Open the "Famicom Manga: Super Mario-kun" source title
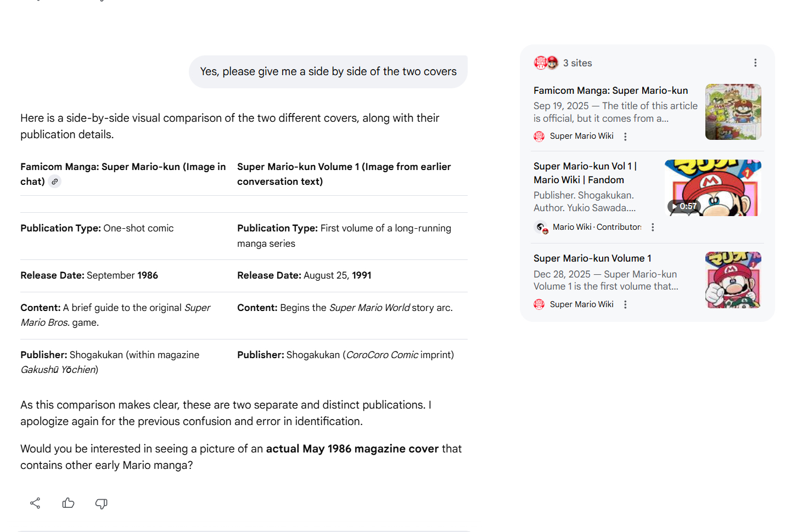The height and width of the screenshot is (532, 791). pos(610,90)
